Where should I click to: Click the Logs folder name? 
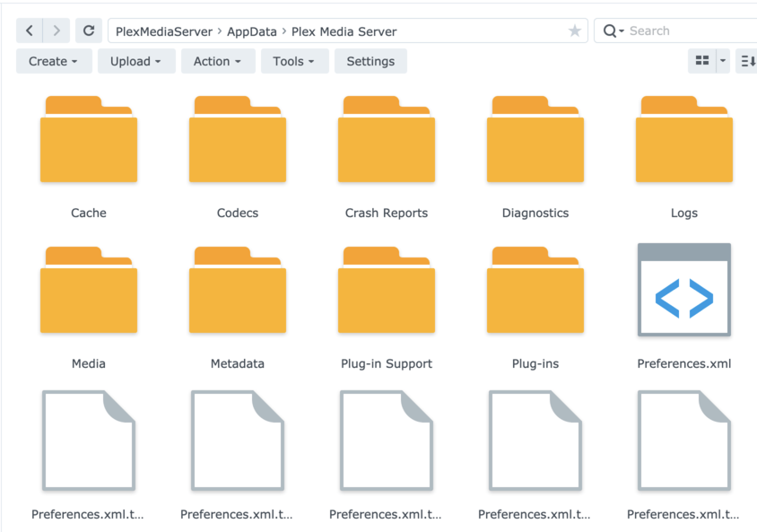click(684, 213)
